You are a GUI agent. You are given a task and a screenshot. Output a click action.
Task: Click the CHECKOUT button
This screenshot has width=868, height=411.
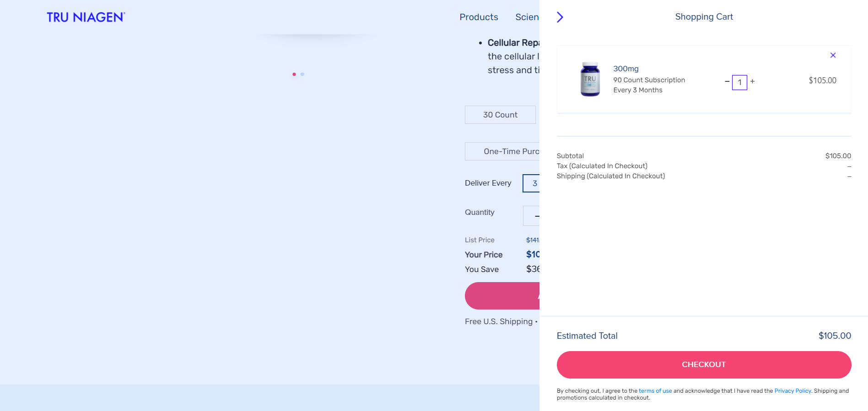[704, 365]
